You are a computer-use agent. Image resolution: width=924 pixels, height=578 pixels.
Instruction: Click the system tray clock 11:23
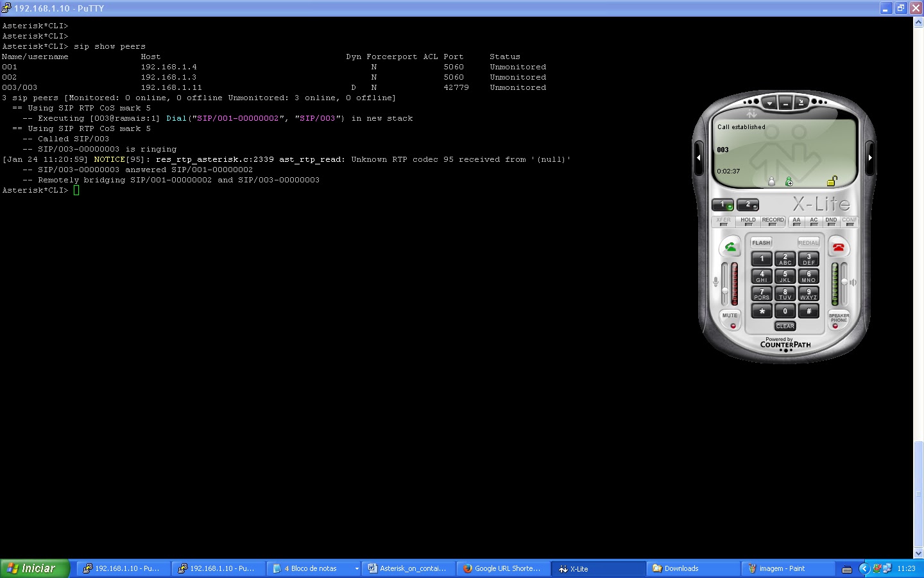coord(906,568)
